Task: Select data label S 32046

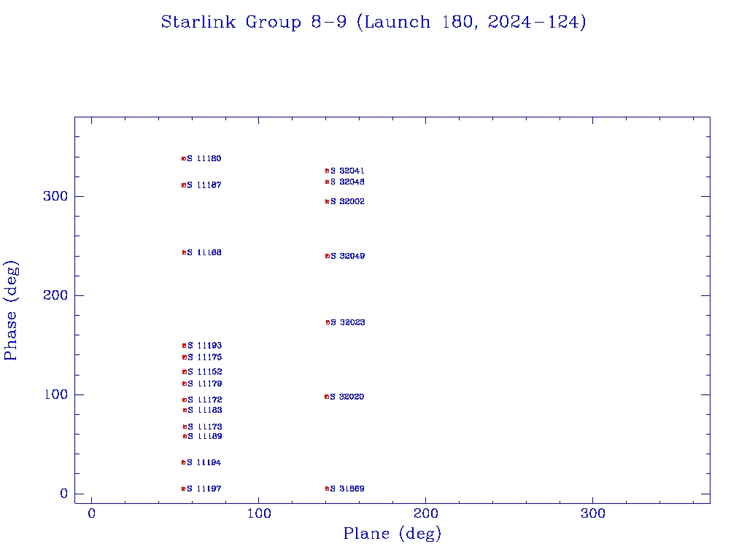Action: coord(348,182)
